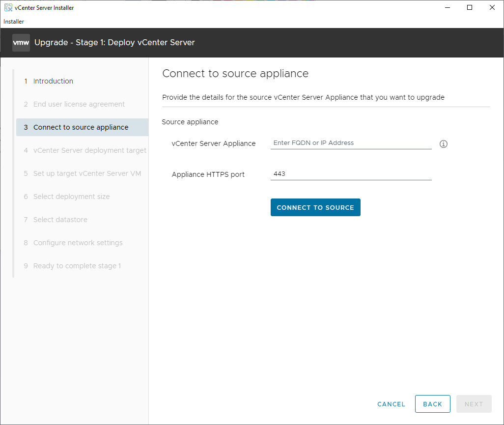Image resolution: width=504 pixels, height=425 pixels.
Task: Click the disabled Next button
Action: point(474,404)
